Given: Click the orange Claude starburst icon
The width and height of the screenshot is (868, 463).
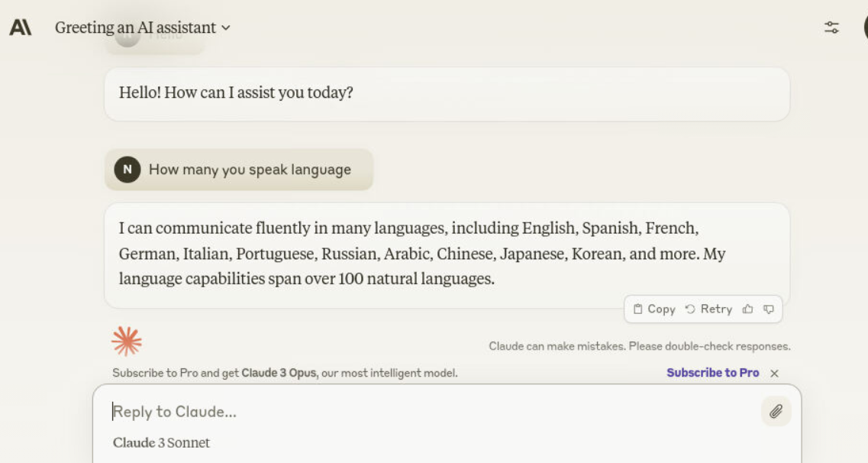Looking at the screenshot, I should pyautogui.click(x=127, y=341).
